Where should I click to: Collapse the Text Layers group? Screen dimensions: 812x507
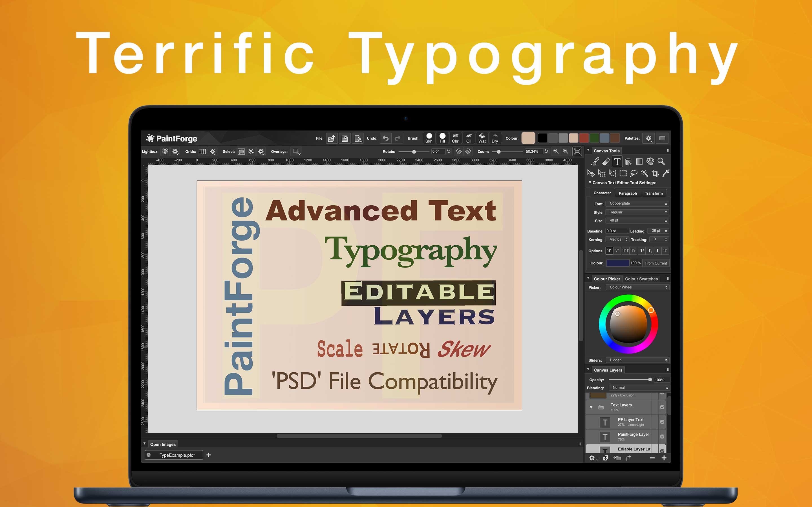coord(591,407)
